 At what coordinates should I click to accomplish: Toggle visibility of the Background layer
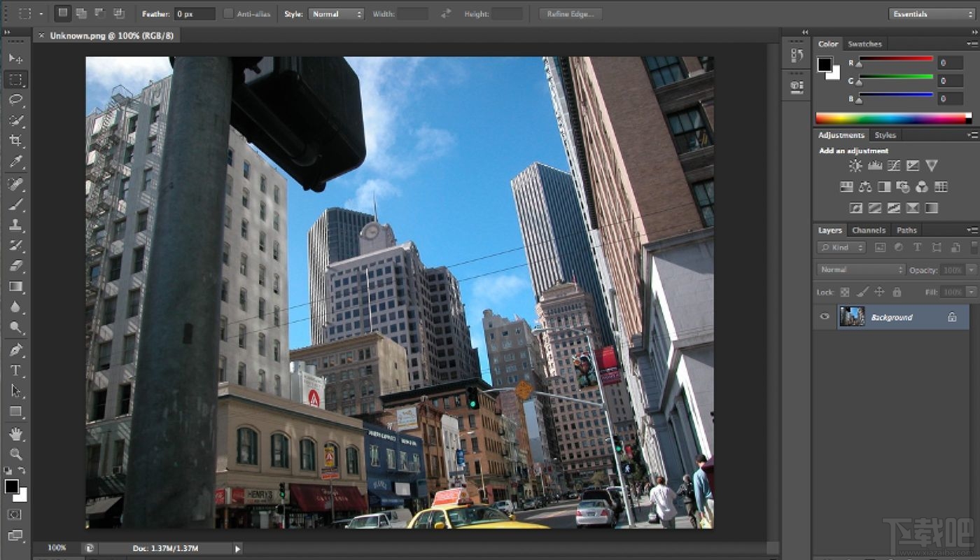click(824, 317)
